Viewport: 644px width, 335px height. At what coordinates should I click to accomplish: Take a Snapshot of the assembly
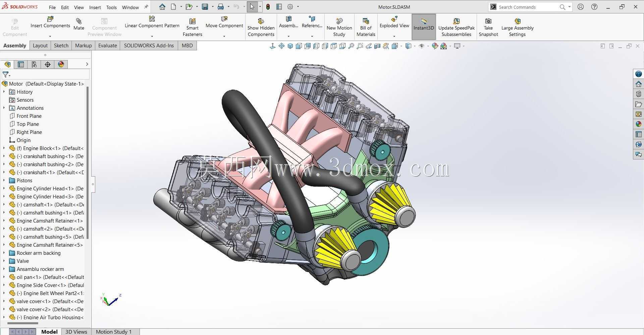pos(488,27)
